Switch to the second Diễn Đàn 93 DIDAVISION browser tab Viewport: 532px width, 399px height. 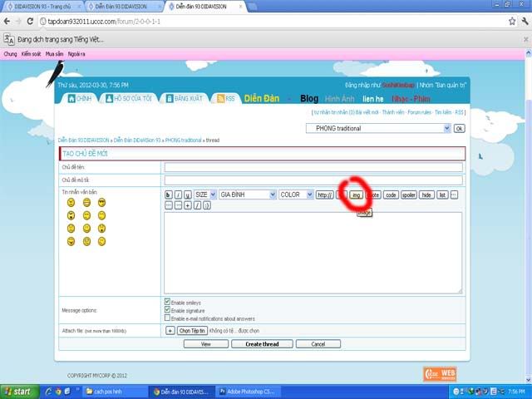[121, 7]
